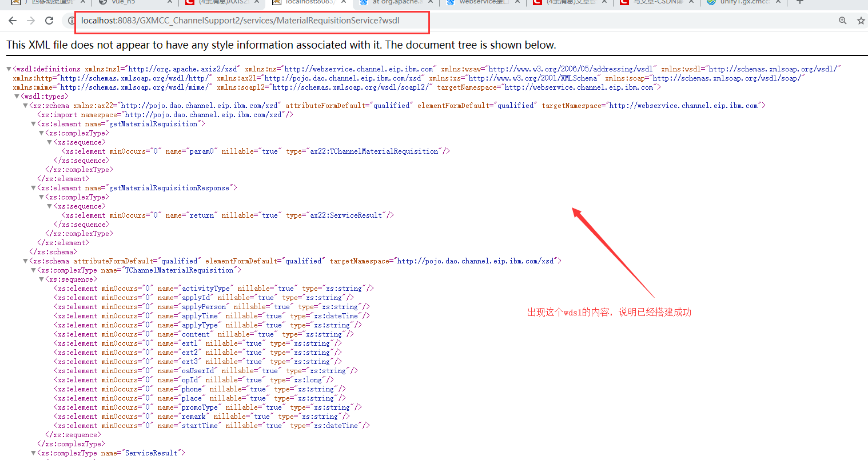
Task: Click the applyType element line
Action: click(x=208, y=325)
